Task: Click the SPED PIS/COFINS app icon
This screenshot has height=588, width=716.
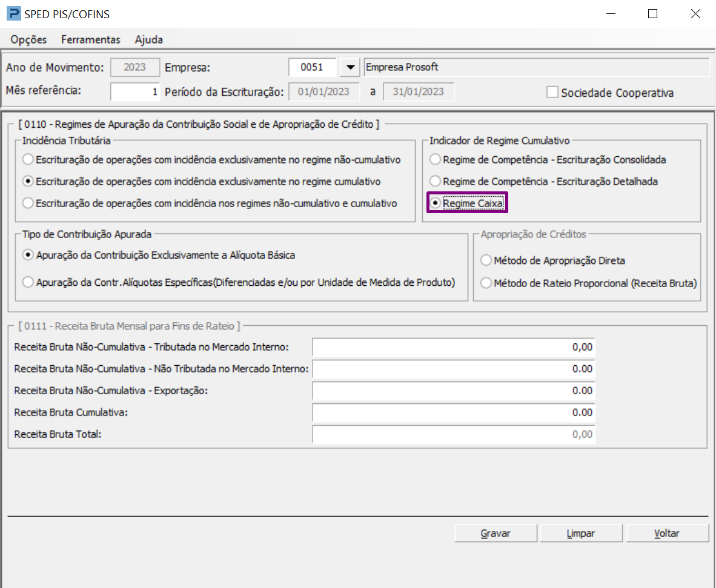Action: (13, 13)
